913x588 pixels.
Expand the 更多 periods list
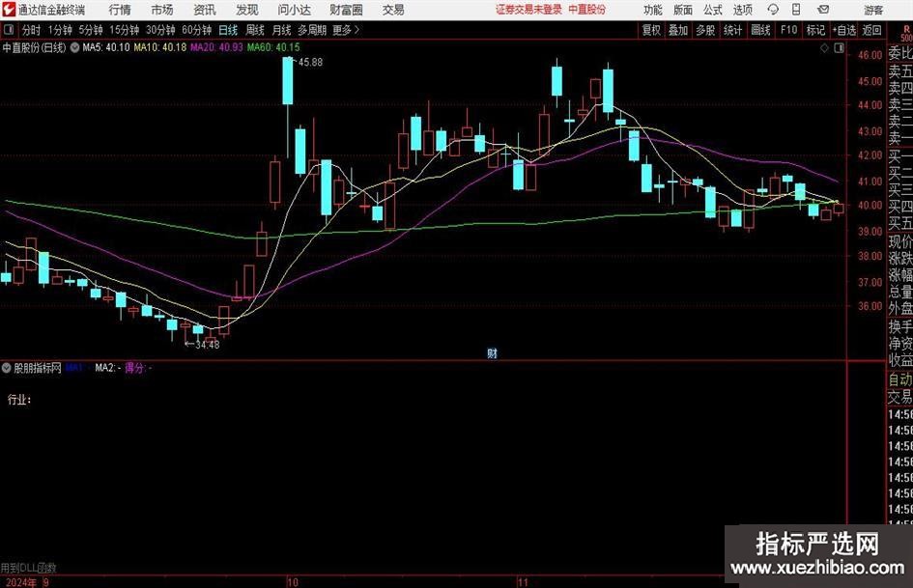pos(346,30)
